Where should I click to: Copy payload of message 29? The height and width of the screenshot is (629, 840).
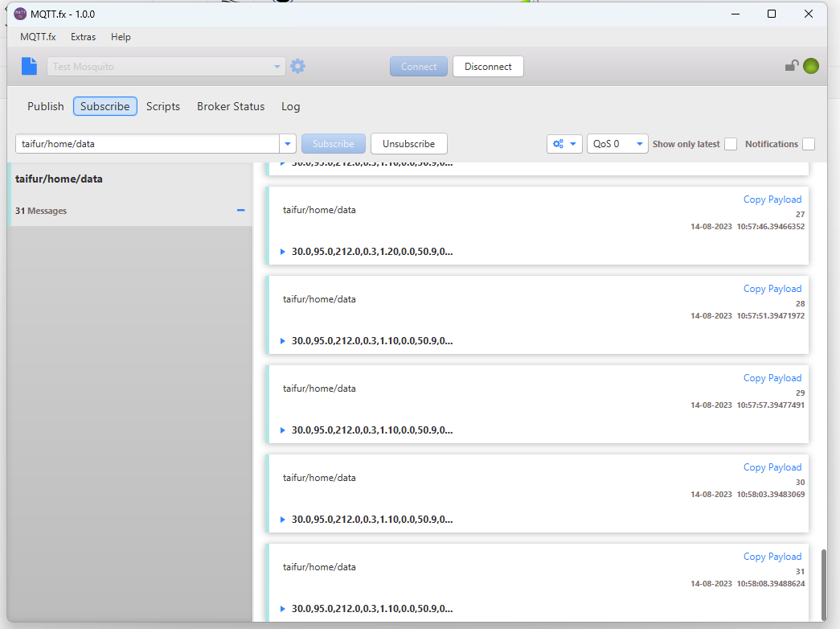pos(772,377)
